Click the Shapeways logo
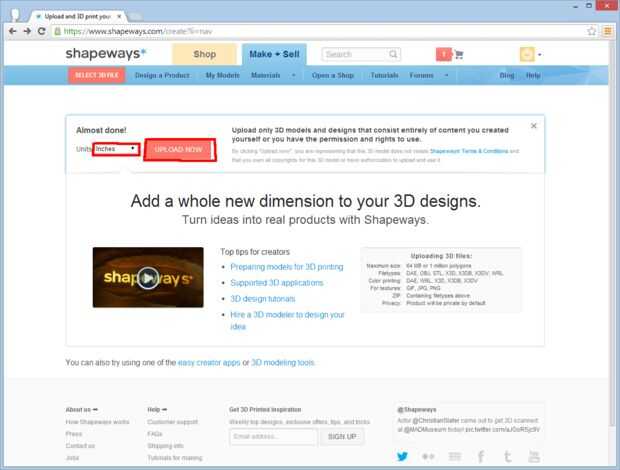This screenshot has height=470, width=620. pyautogui.click(x=106, y=53)
